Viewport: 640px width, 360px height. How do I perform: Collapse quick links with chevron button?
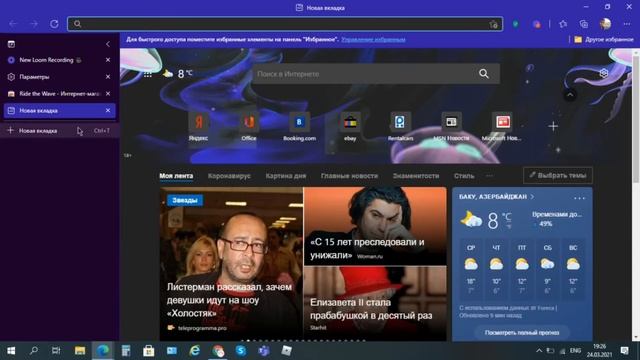click(570, 95)
